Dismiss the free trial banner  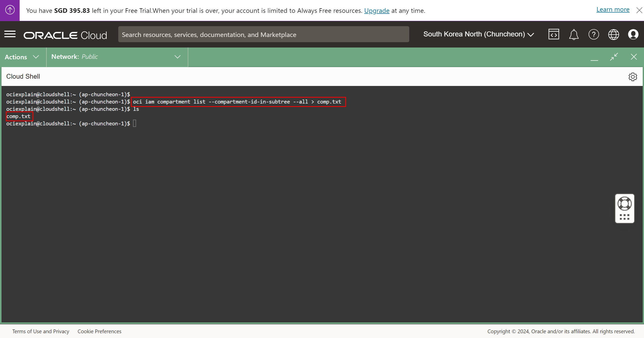click(639, 10)
